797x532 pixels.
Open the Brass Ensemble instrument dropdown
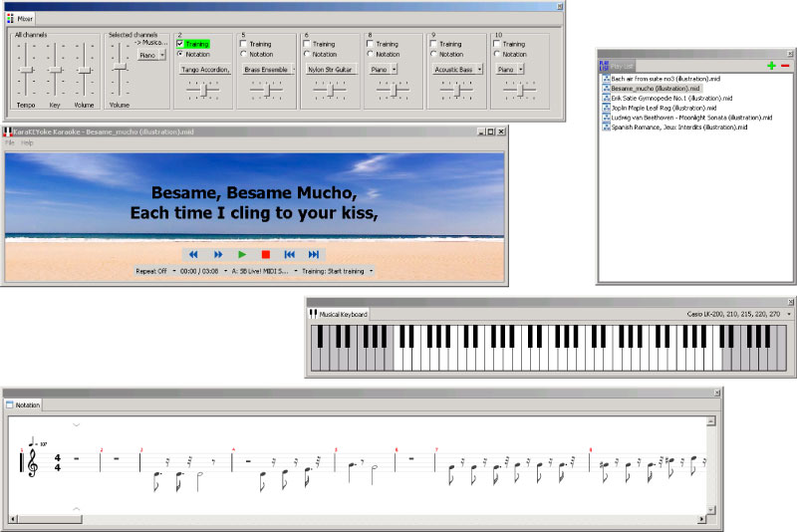pyautogui.click(x=269, y=69)
